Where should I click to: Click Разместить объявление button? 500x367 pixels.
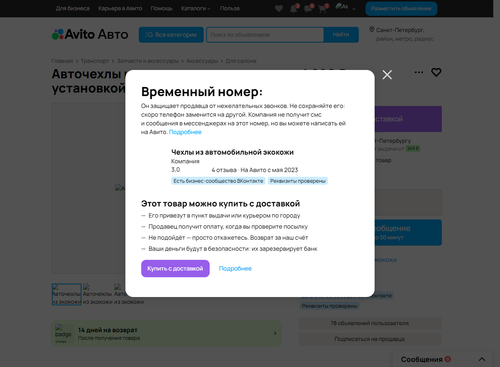tap(401, 9)
